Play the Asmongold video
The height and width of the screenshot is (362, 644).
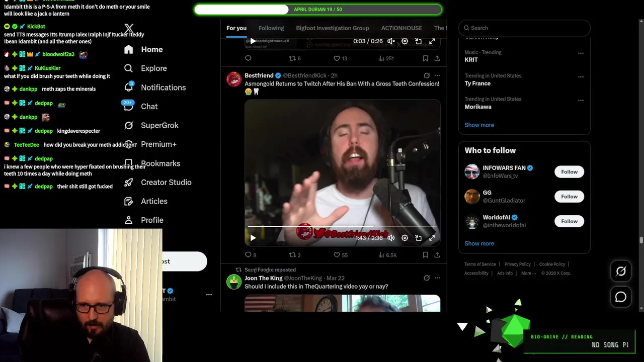pos(253,238)
